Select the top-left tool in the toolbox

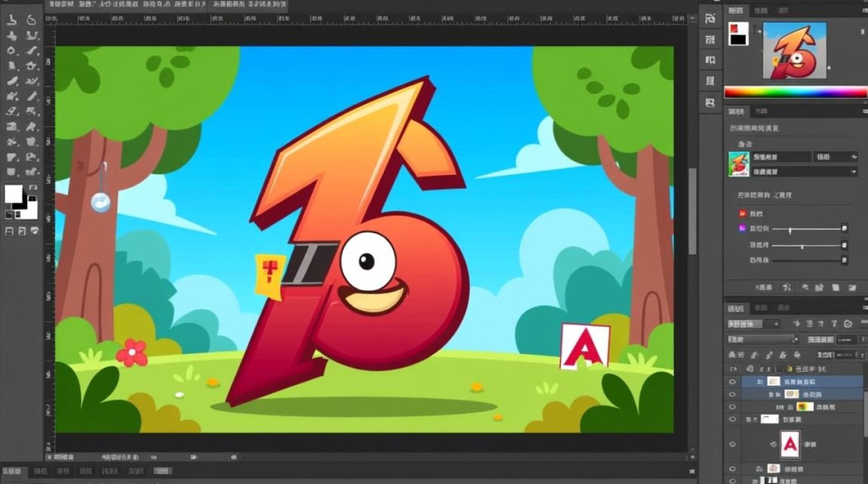12,19
